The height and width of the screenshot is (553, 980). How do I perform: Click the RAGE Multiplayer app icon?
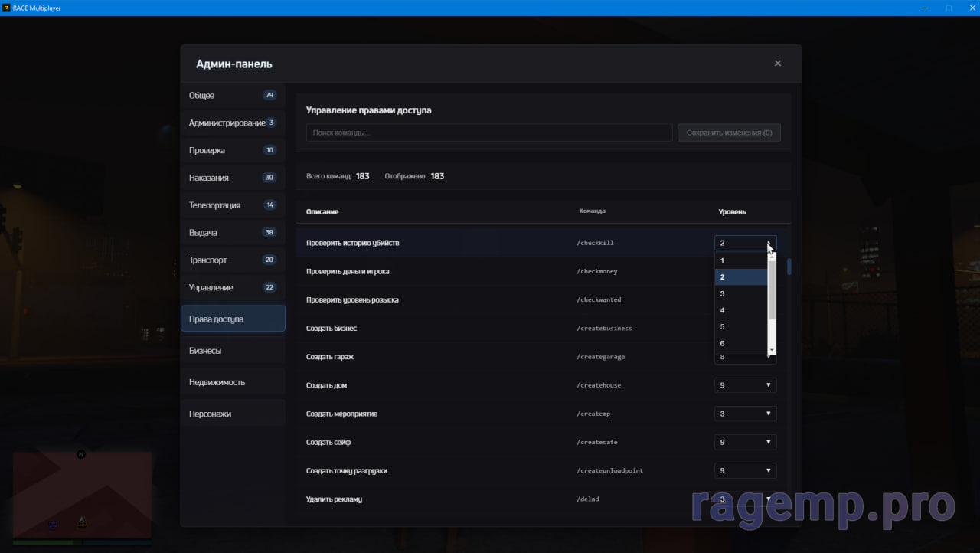pyautogui.click(x=6, y=8)
